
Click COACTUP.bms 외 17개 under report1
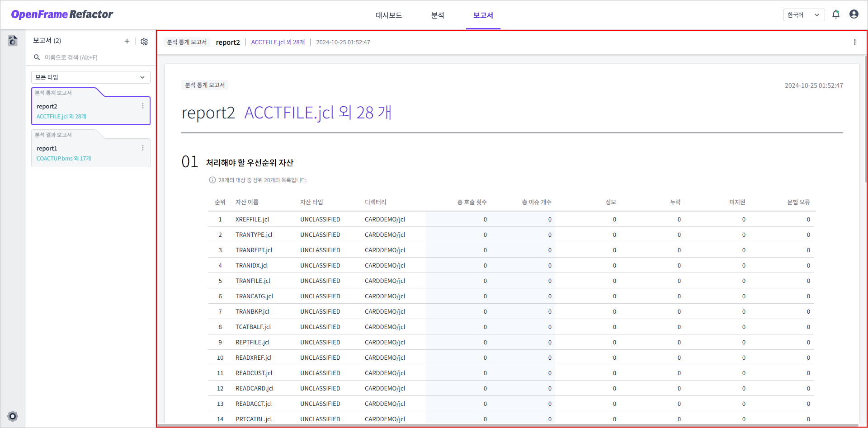tap(64, 159)
